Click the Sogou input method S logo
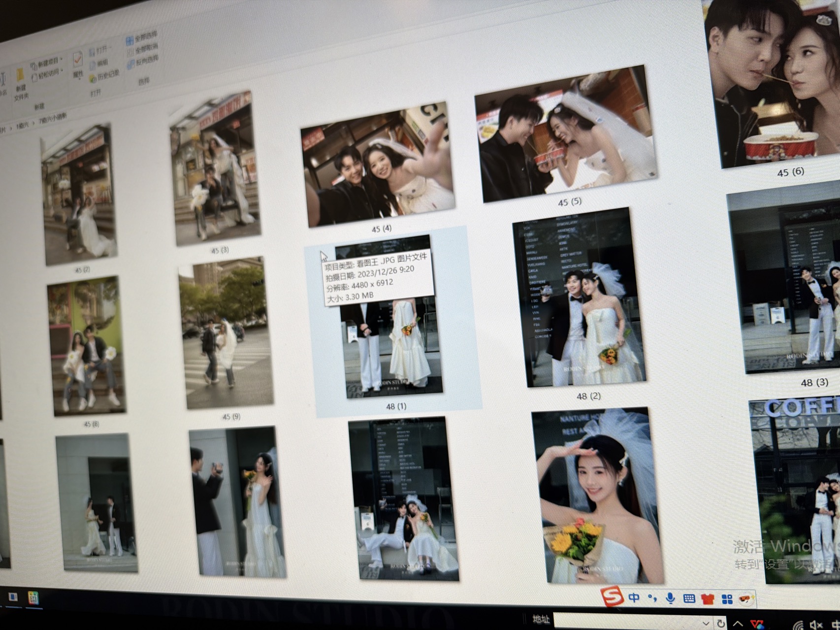Viewport: 840px width, 630px height. (x=612, y=597)
